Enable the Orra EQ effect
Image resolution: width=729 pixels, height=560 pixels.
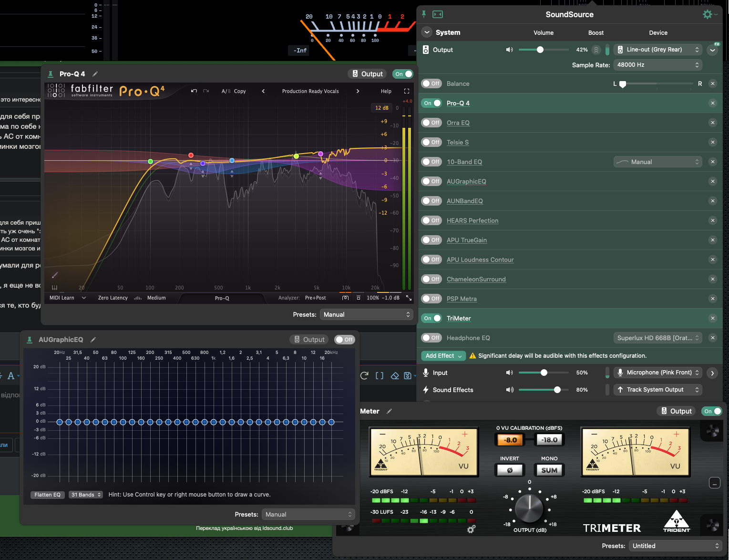[431, 123]
